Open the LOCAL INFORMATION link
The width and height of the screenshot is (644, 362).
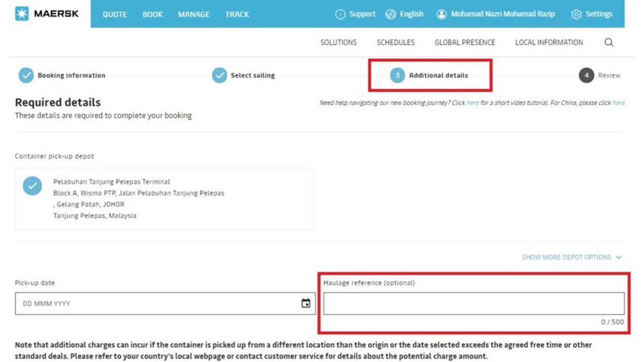pos(549,42)
